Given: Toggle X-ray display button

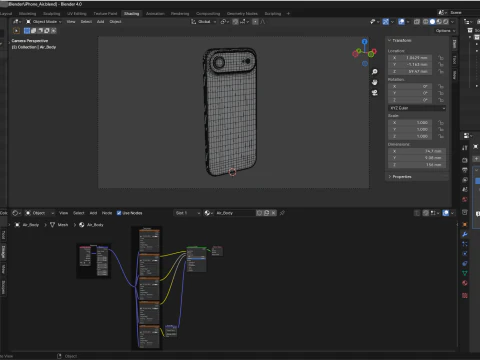Looking at the screenshot, I should [x=417, y=22].
